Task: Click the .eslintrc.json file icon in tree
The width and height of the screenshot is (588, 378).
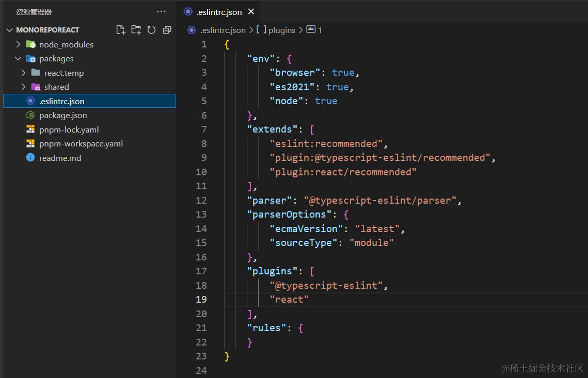Action: [x=30, y=101]
